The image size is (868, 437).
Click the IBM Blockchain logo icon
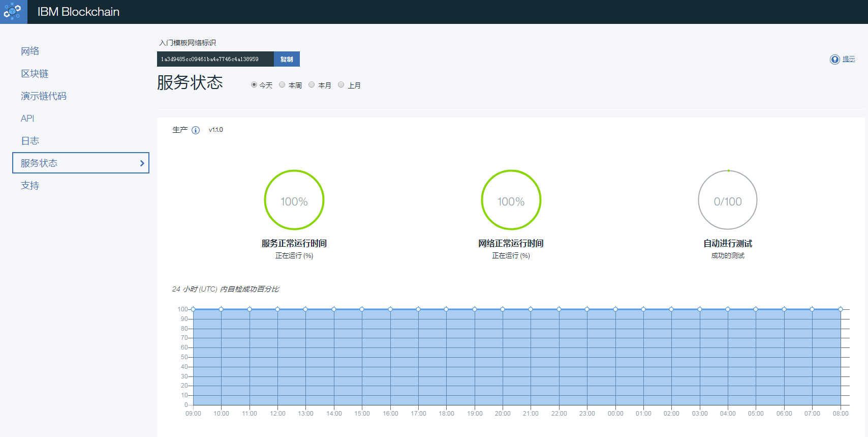pyautogui.click(x=13, y=12)
